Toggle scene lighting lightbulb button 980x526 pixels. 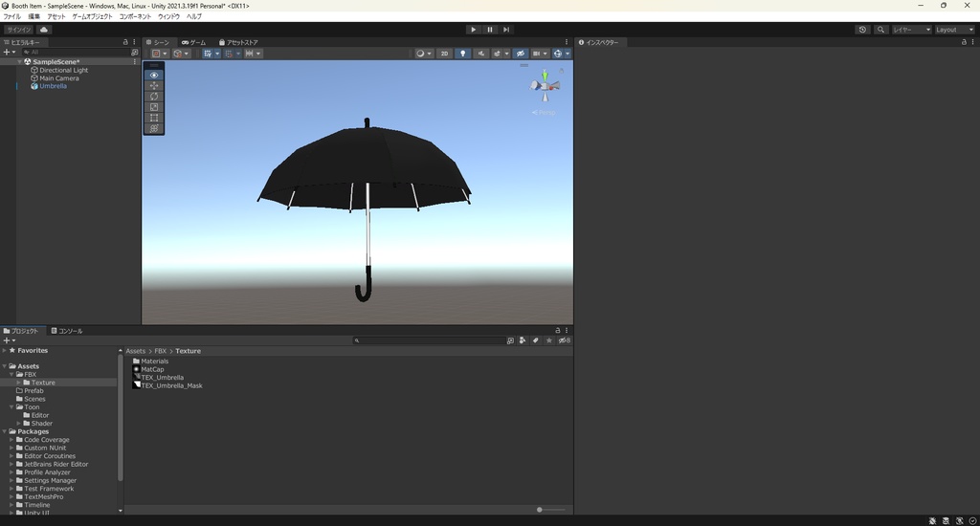click(462, 54)
